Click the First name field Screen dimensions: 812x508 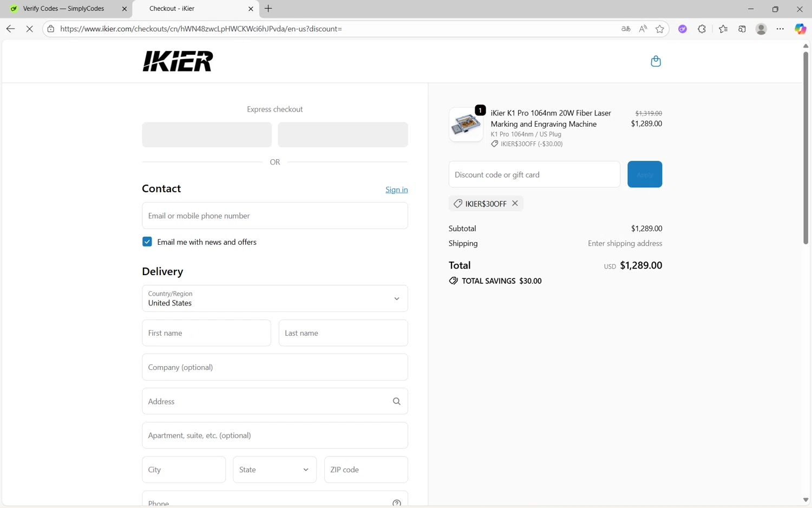(206, 333)
